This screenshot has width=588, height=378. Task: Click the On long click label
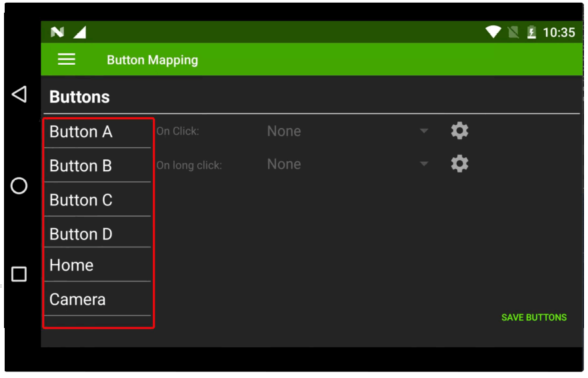189,165
